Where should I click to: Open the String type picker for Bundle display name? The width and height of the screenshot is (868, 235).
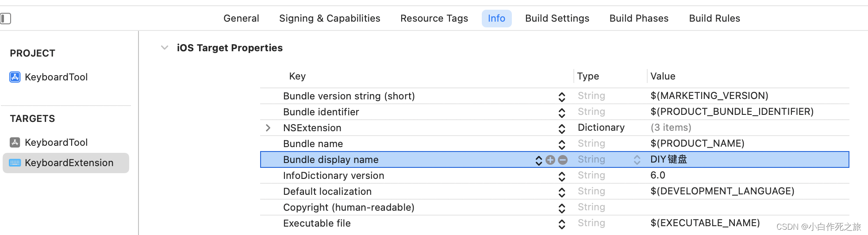pos(637,160)
